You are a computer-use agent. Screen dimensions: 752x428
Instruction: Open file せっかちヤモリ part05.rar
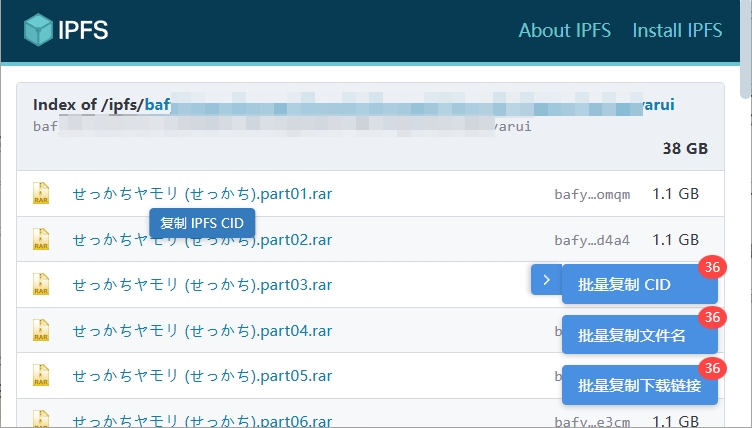(x=202, y=376)
